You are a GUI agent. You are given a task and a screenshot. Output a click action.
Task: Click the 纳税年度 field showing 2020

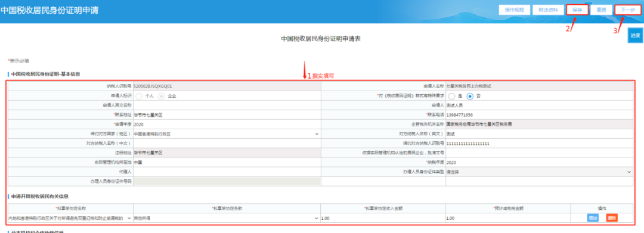tap(539, 162)
